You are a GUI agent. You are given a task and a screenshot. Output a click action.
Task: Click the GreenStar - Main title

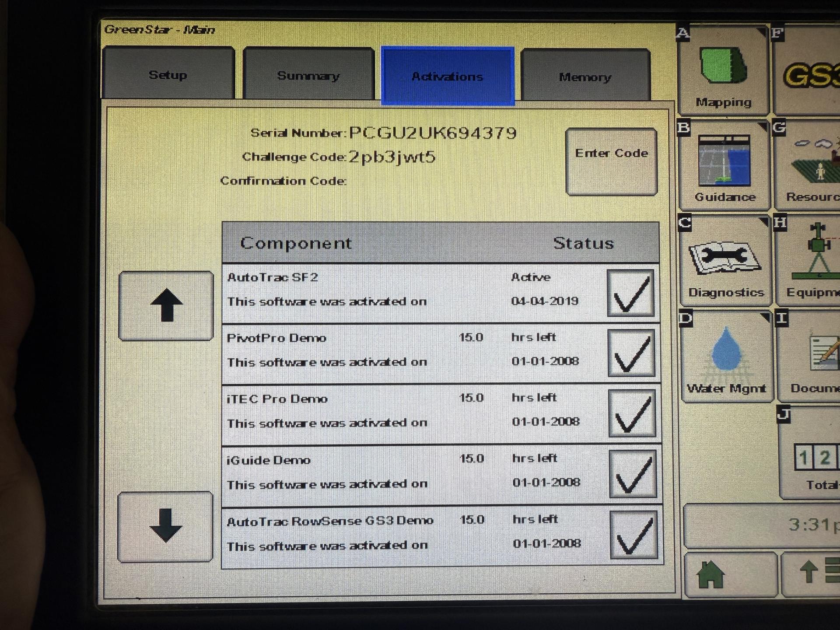pos(160,30)
